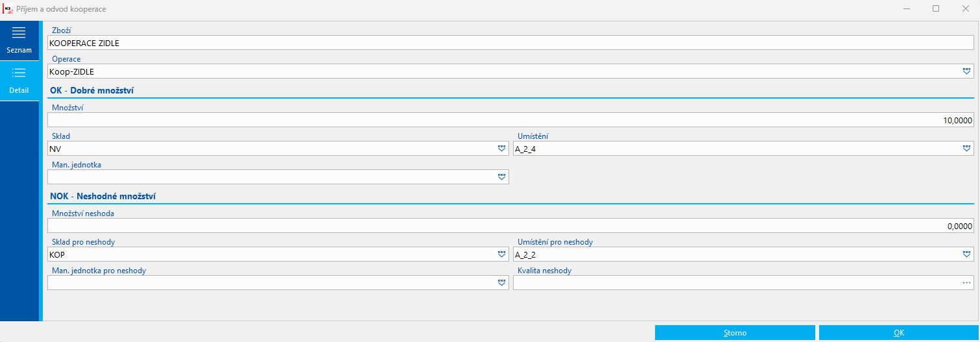The height and width of the screenshot is (342, 980).
Task: Open the Seznam list view
Action: pyautogui.click(x=19, y=40)
